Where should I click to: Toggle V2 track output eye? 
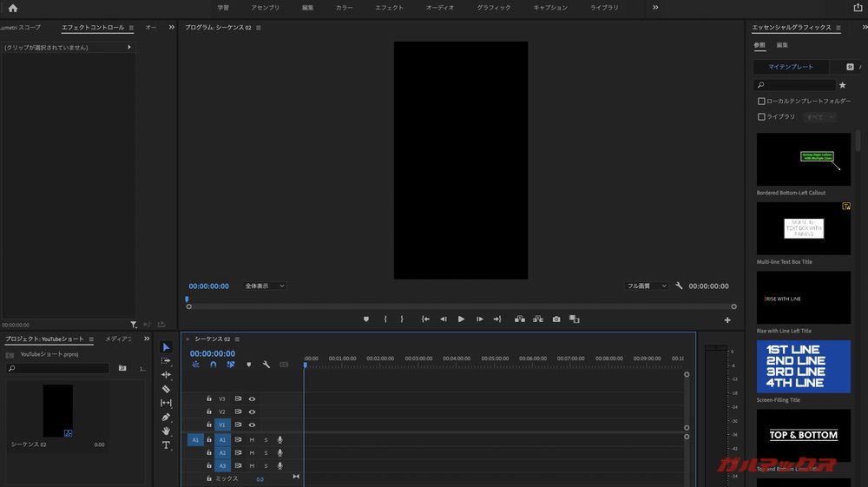[252, 412]
